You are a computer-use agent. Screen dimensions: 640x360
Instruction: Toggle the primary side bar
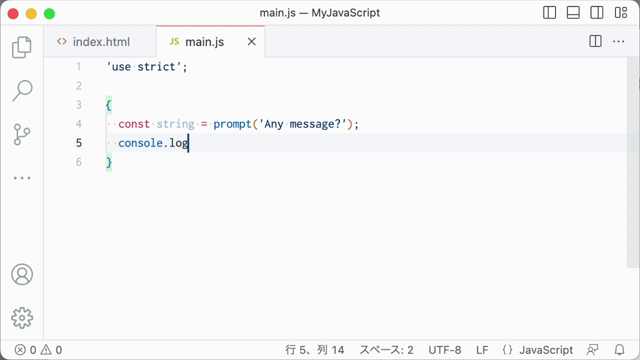pos(549,13)
